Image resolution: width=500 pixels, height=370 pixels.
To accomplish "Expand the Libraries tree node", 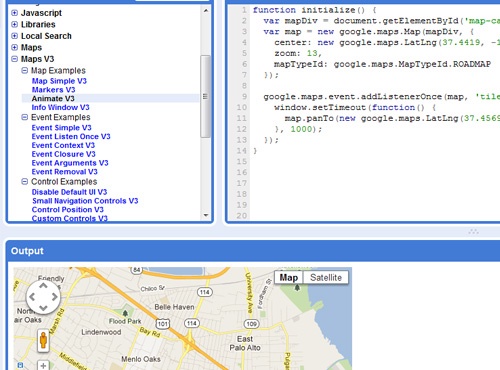I will coord(14,25).
